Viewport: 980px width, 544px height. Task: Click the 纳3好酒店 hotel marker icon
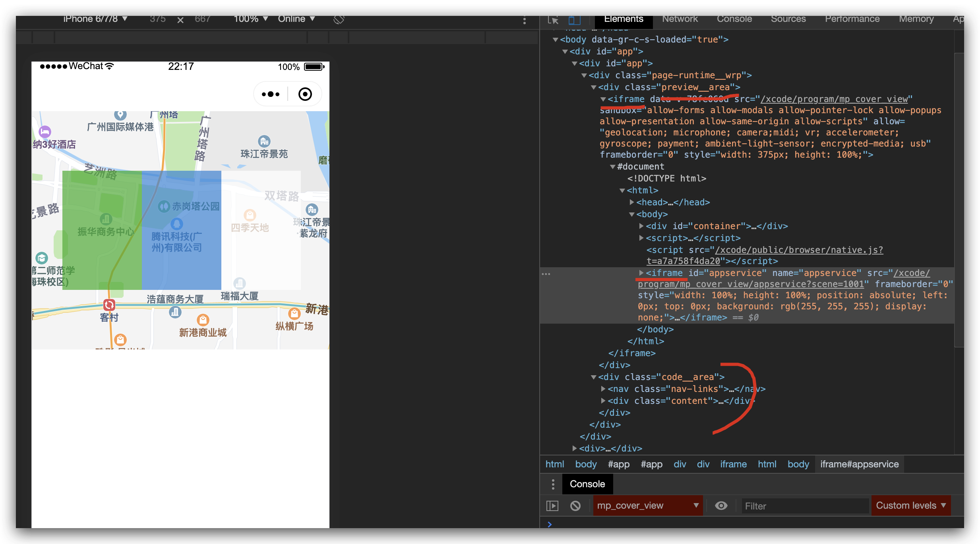(45, 131)
